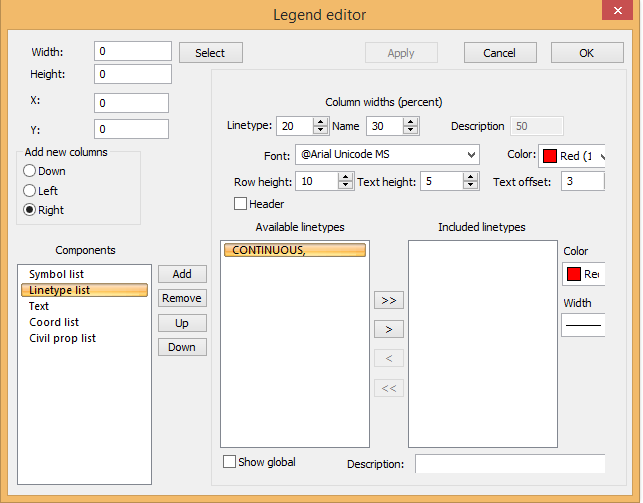Expand the Color Red dropdown at top

click(x=600, y=156)
